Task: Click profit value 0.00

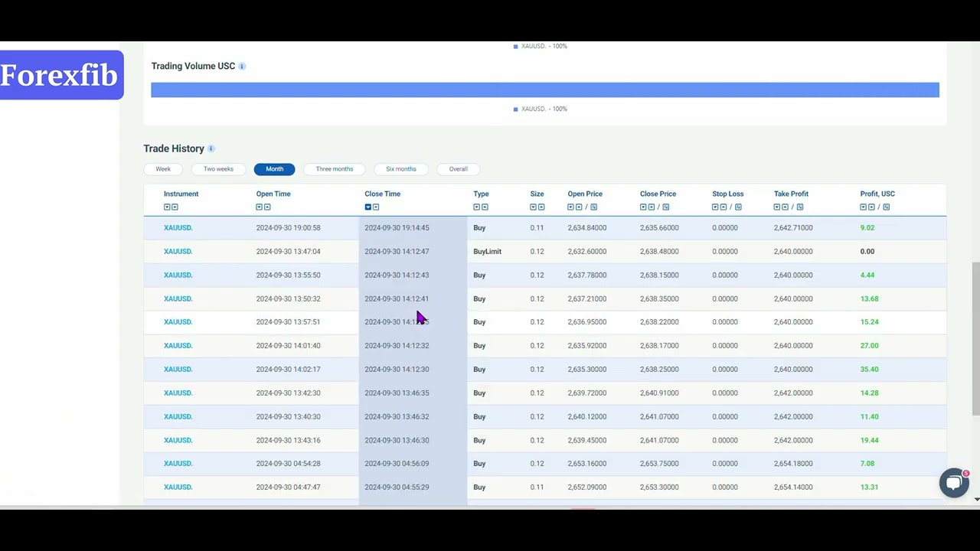Action: click(x=867, y=252)
